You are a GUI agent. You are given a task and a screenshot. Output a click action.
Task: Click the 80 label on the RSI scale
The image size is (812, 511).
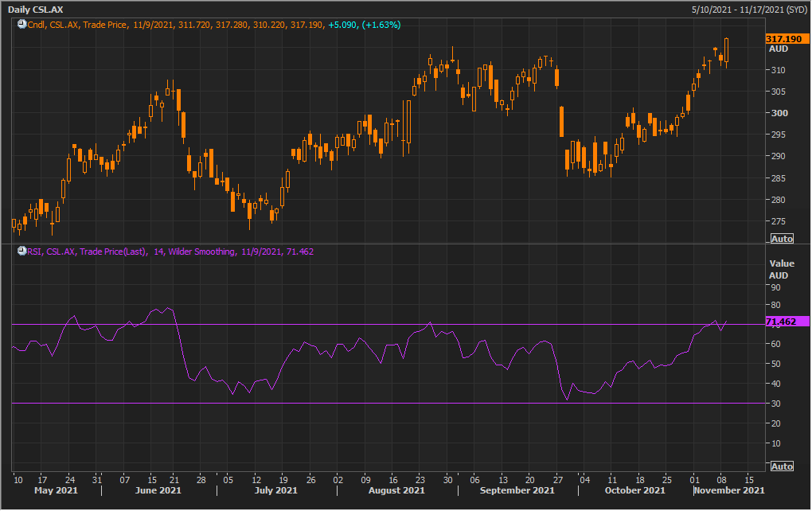coord(775,306)
